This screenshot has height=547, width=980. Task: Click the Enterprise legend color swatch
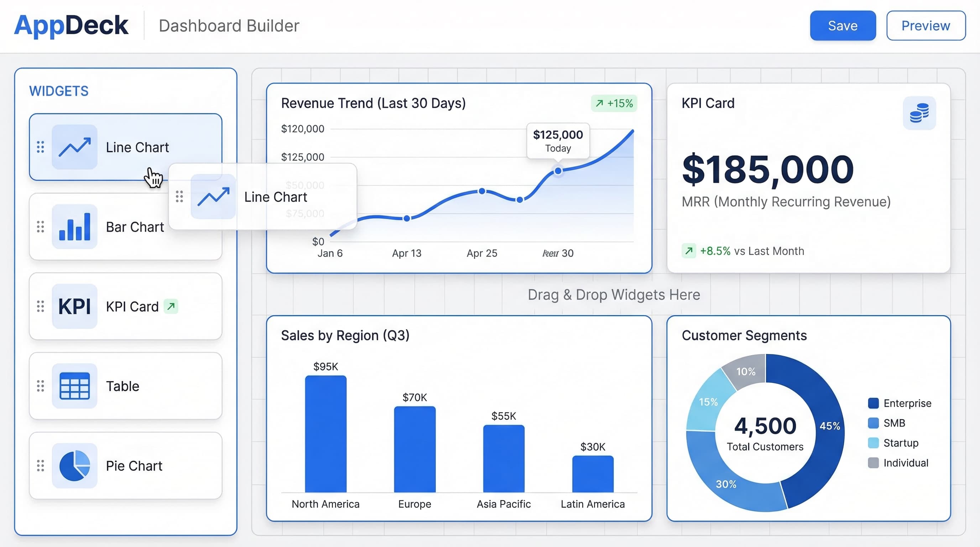click(x=874, y=403)
